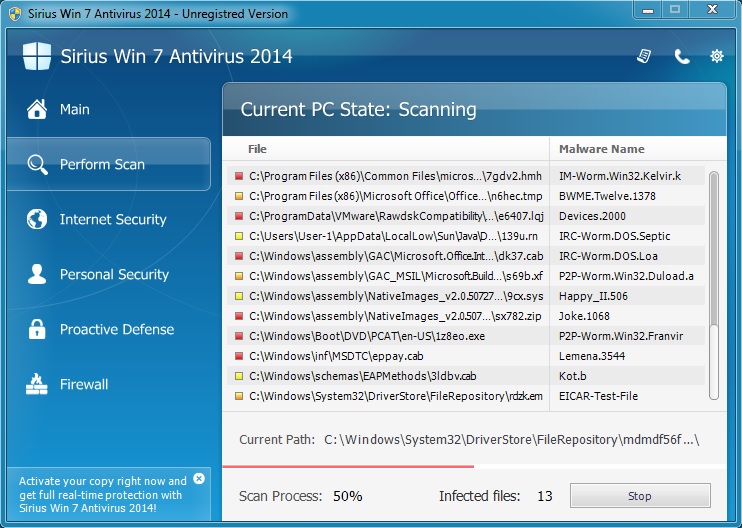Viewport: 742px width, 528px height.
Task: Click file path ending eppay.cab
Action: (336, 356)
